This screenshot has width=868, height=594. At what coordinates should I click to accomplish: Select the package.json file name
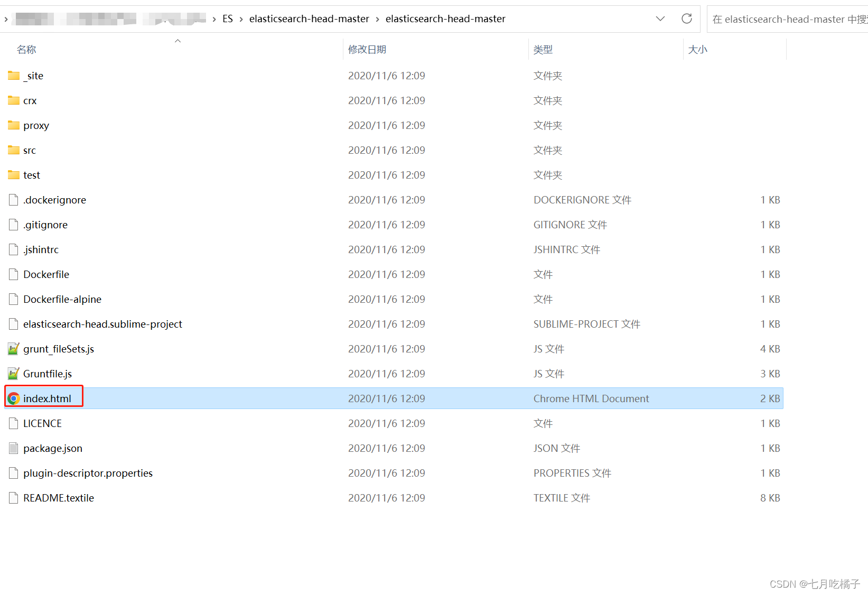[x=53, y=448]
